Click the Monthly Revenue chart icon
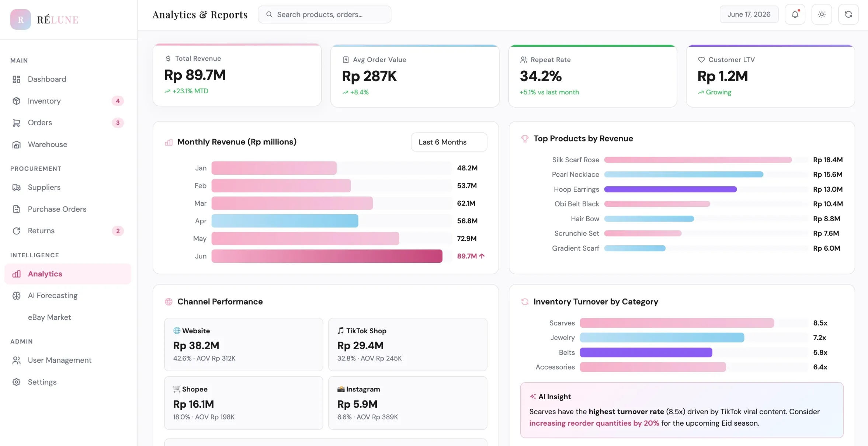The image size is (868, 446). click(x=169, y=142)
